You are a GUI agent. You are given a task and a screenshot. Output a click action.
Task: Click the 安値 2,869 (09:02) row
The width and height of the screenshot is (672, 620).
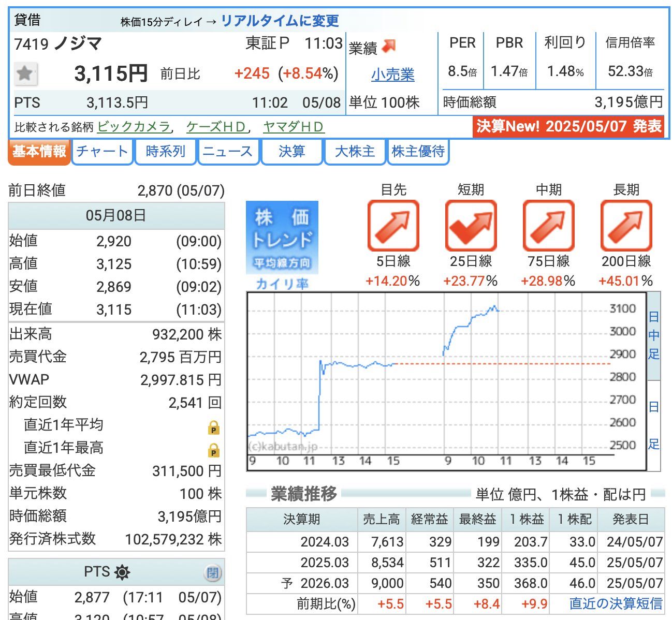tap(116, 287)
